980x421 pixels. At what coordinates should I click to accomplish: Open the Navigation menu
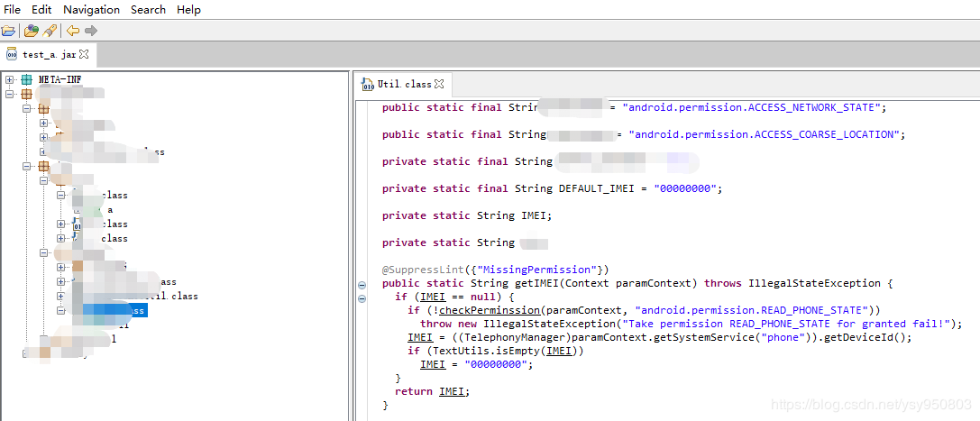coord(91,10)
